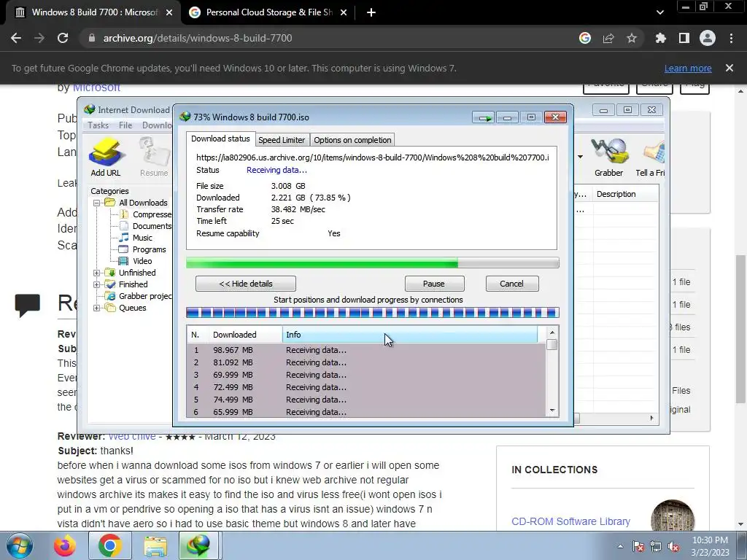Show hidden tray icons arrow

620,547
